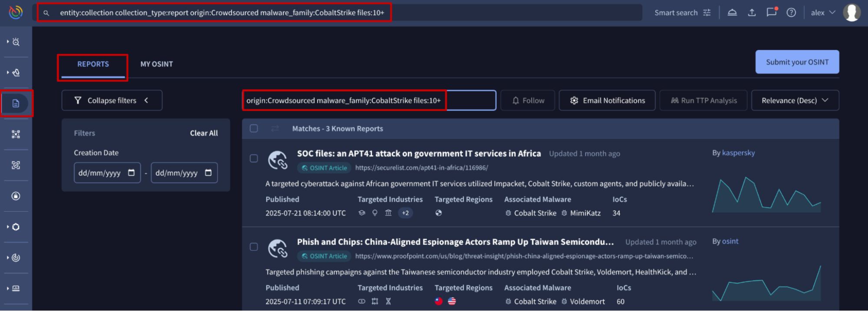Open SOC files APT41 attack report title
Viewport: 868px width, 311px height.
[419, 154]
